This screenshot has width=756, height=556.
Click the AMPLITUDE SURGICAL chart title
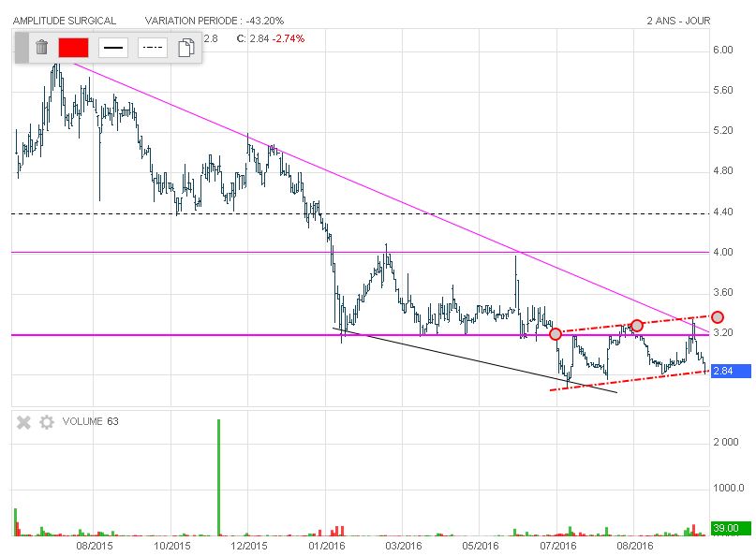point(66,20)
